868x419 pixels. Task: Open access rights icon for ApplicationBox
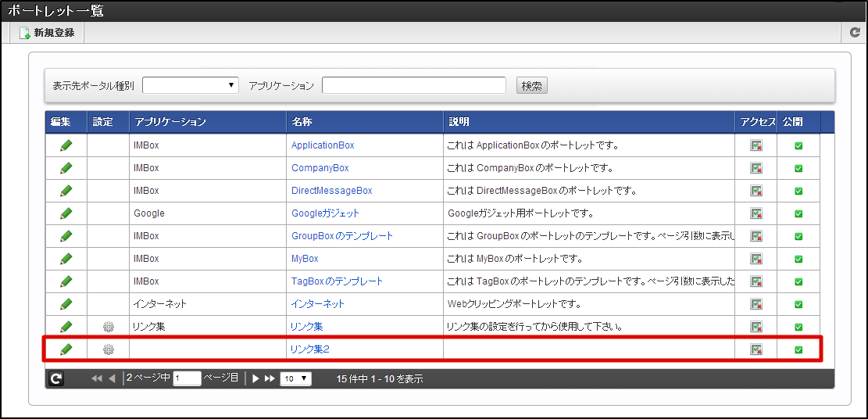coord(756,145)
